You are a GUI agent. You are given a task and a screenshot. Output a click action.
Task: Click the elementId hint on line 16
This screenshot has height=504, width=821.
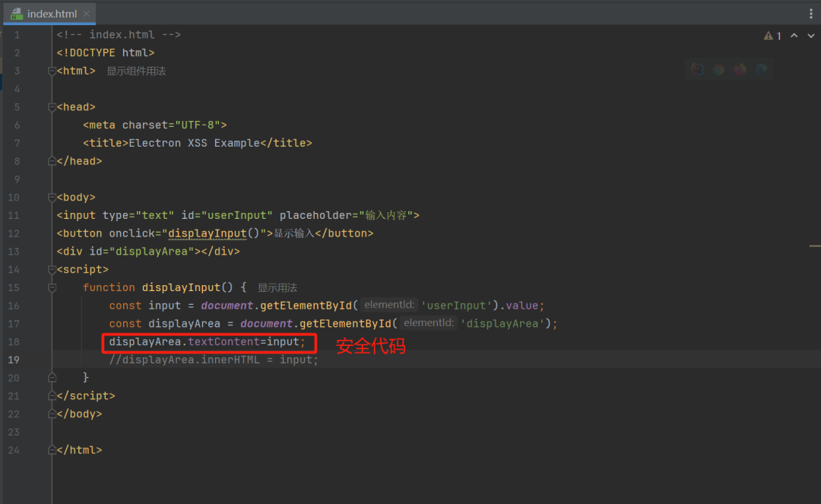[x=389, y=305]
